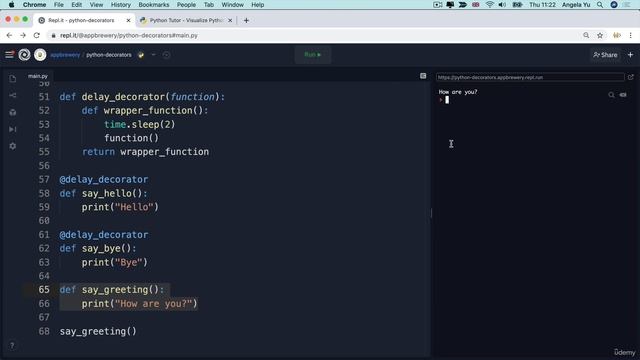This screenshot has height=360, width=640.
Task: Run the program with the Run button
Action: pyautogui.click(x=313, y=55)
